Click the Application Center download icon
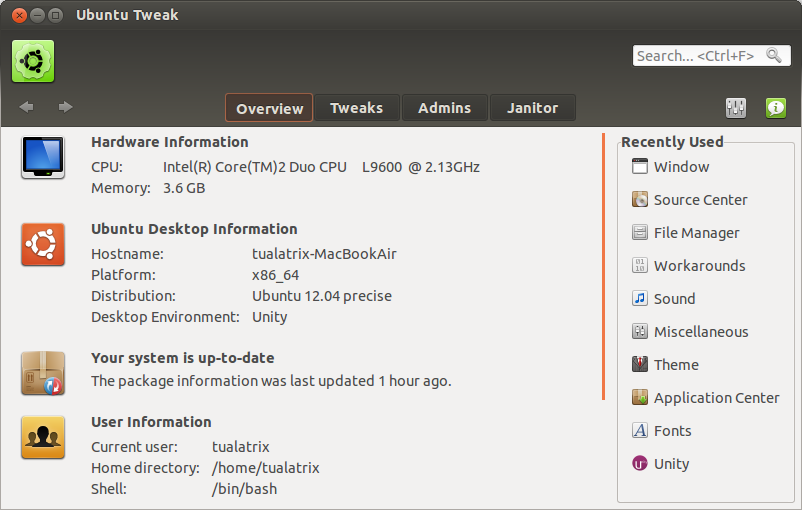This screenshot has width=802, height=510. [x=640, y=397]
